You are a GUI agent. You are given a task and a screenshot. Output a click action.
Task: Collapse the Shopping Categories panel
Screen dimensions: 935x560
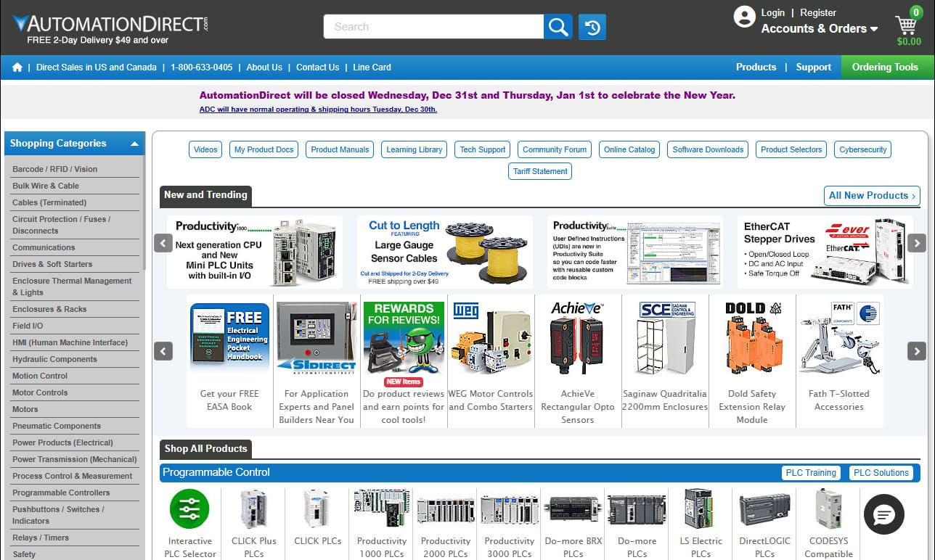click(134, 143)
